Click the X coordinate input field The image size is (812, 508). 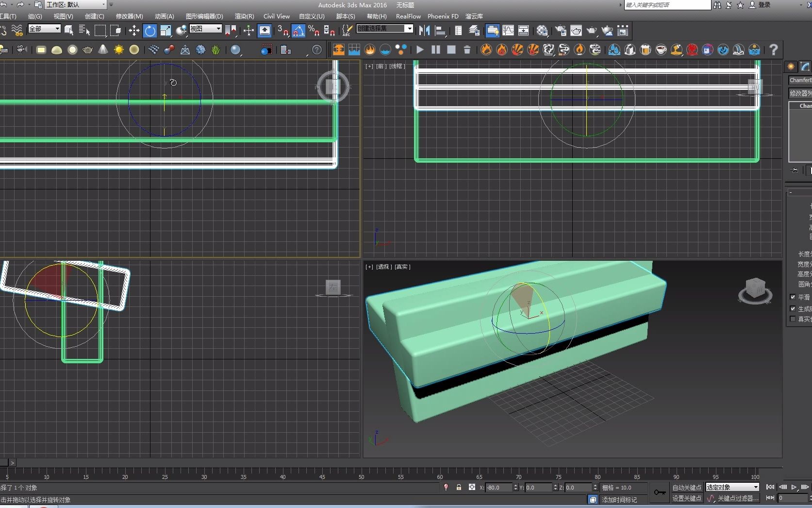click(x=498, y=487)
